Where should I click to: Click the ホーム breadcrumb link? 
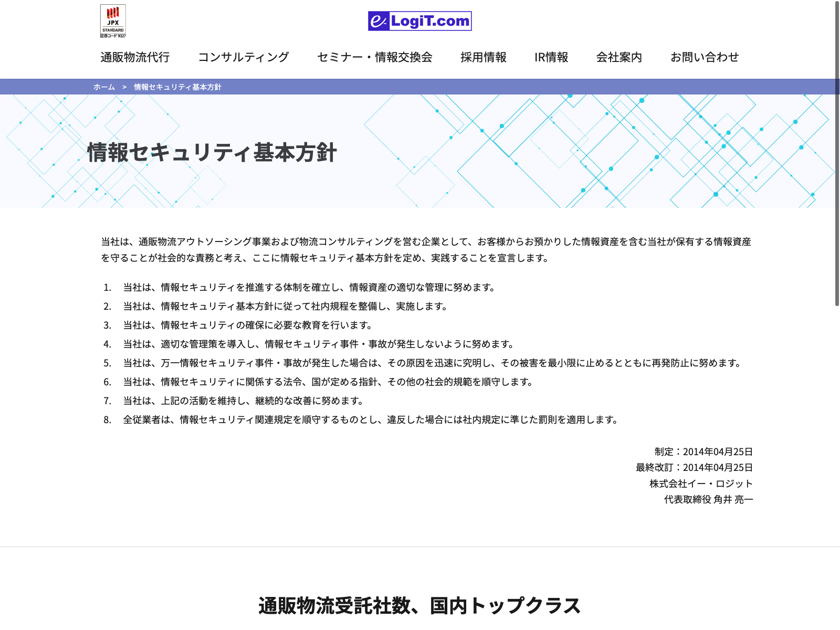click(104, 87)
